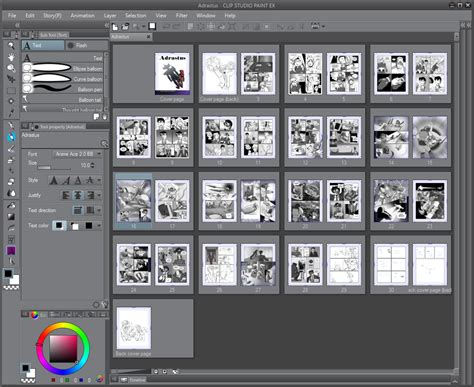Open the Timeline panel tab at the bottom
Viewport: 474px width, 387px height.
click(133, 379)
